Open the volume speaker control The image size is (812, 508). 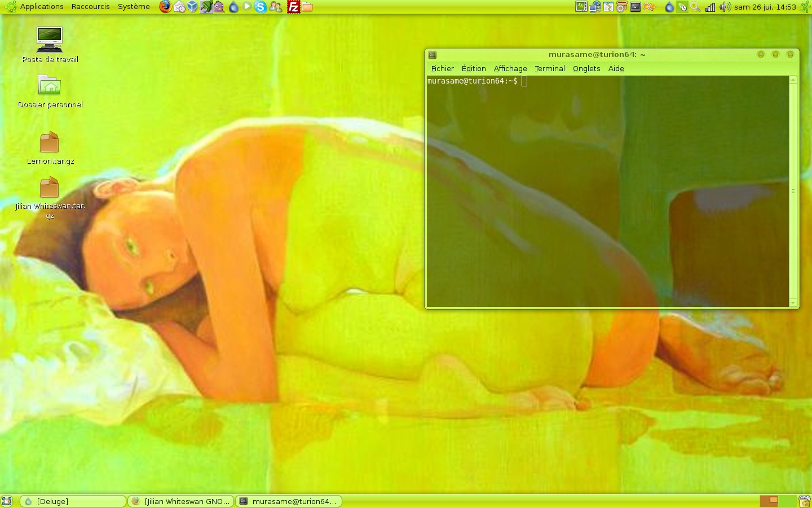[x=725, y=7]
